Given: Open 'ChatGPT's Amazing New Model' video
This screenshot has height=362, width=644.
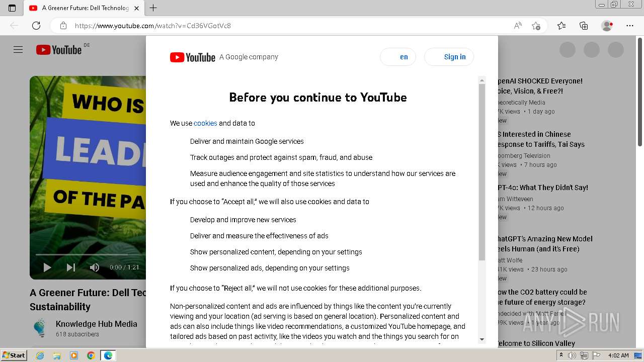Looking at the screenshot, I should pos(545,244).
